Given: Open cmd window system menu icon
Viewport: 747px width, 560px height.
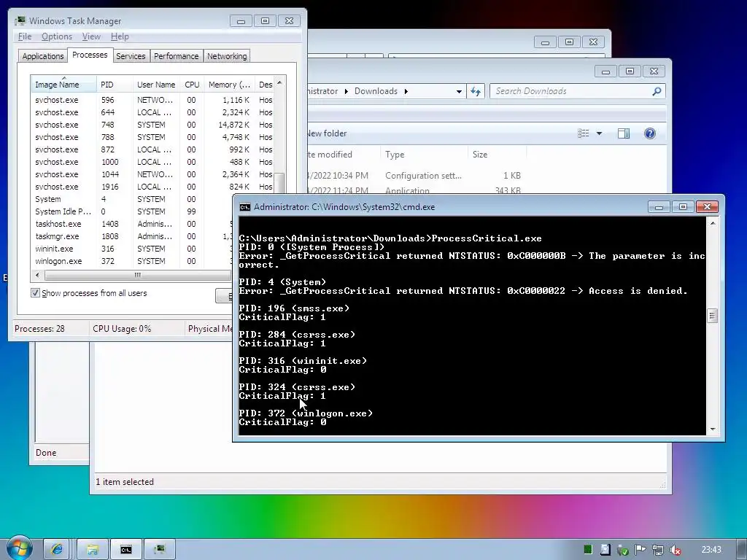Looking at the screenshot, I should pyautogui.click(x=245, y=206).
